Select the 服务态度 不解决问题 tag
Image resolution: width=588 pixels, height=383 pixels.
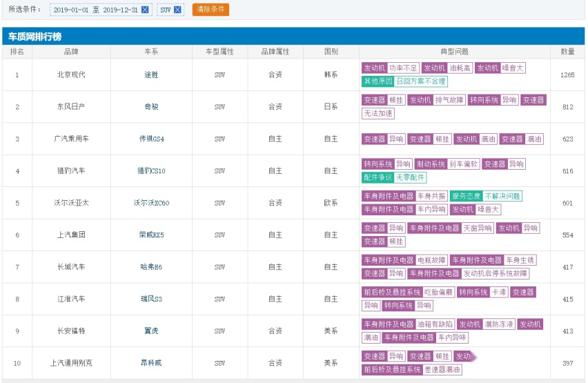pyautogui.click(x=486, y=196)
